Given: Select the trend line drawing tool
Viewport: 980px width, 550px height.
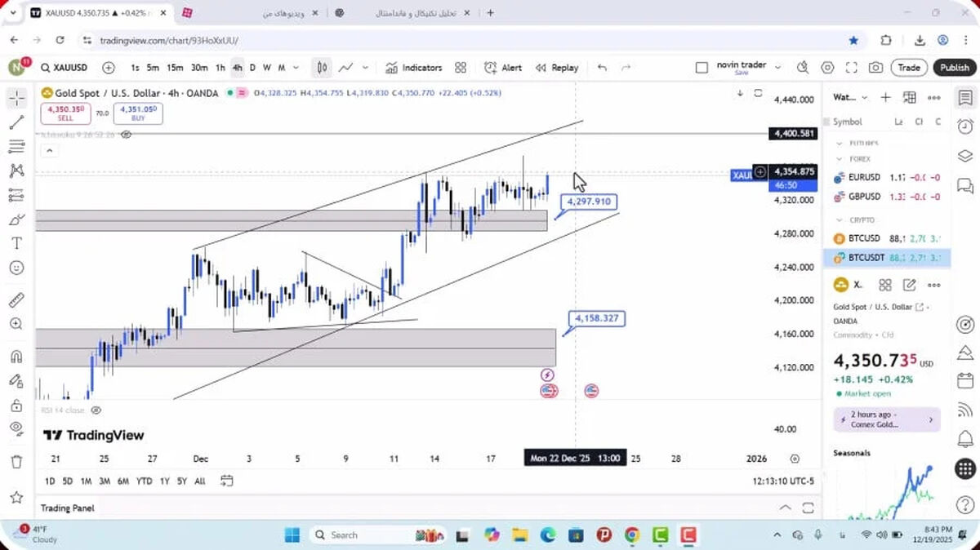Looking at the screenshot, I should [x=16, y=122].
